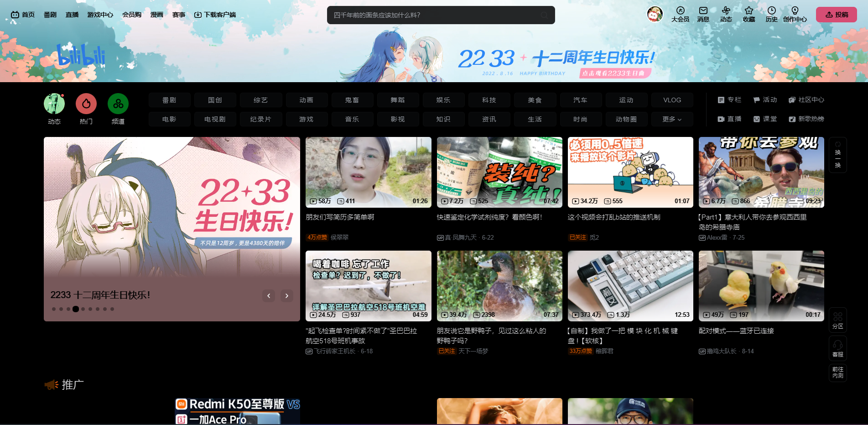The width and height of the screenshot is (868, 425).
Task: Click the user profile avatar
Action: (655, 15)
